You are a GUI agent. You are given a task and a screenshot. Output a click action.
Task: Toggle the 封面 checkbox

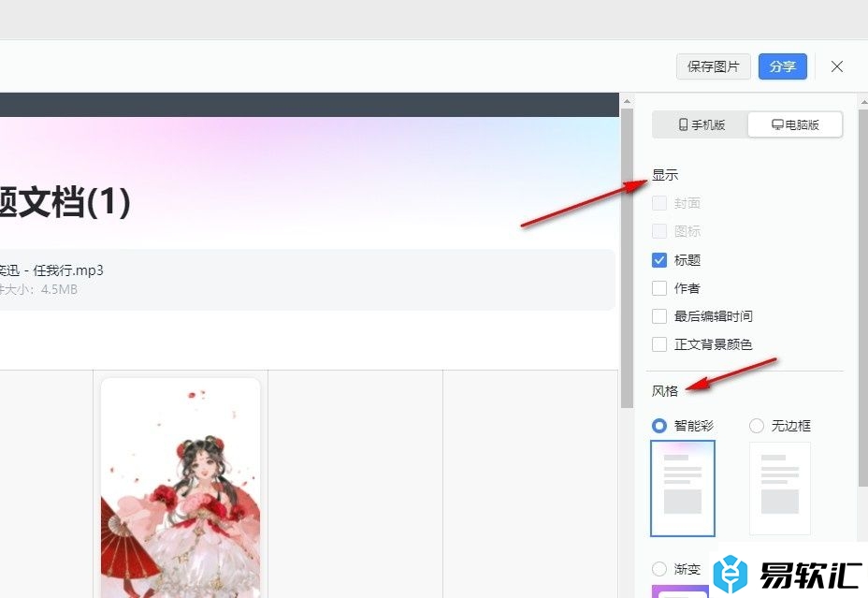tap(659, 203)
